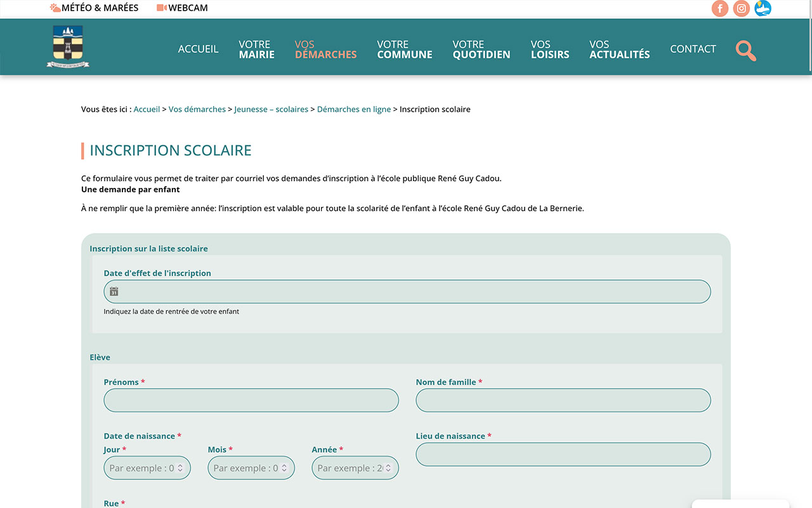Open Météo & Marées link
812x508 pixels.
pos(94,8)
